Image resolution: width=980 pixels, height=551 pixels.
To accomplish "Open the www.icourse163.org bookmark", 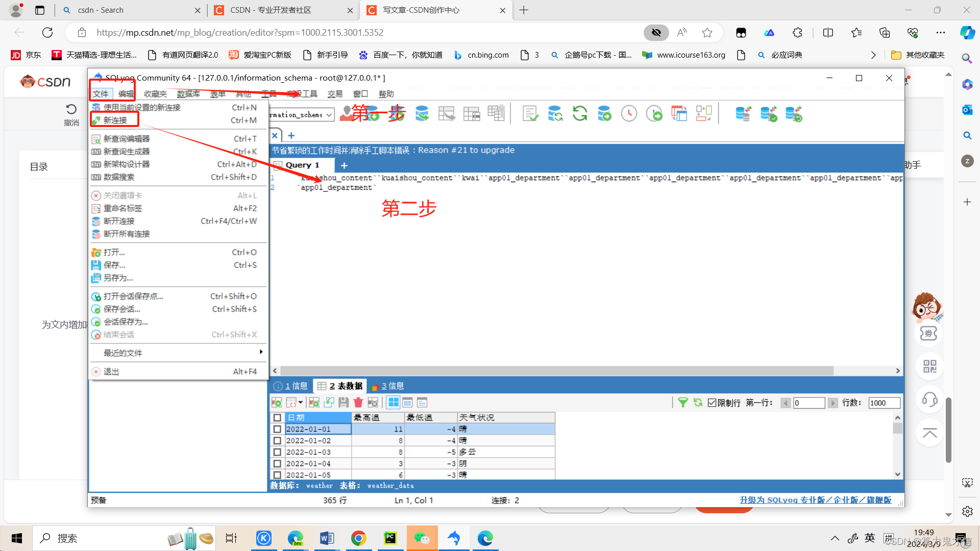I will coord(684,55).
